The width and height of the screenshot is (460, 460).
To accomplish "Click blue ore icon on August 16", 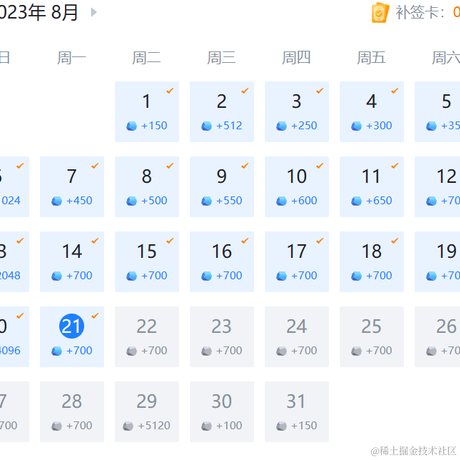I will coord(207,276).
